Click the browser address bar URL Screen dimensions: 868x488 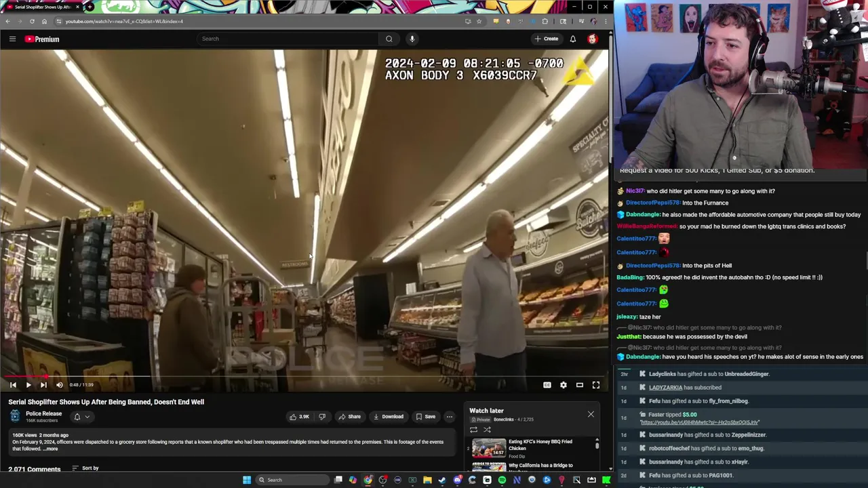coord(124,21)
